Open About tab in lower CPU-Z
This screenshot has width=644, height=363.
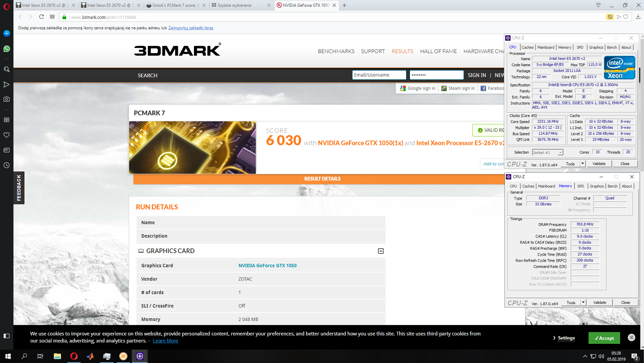coord(627,186)
